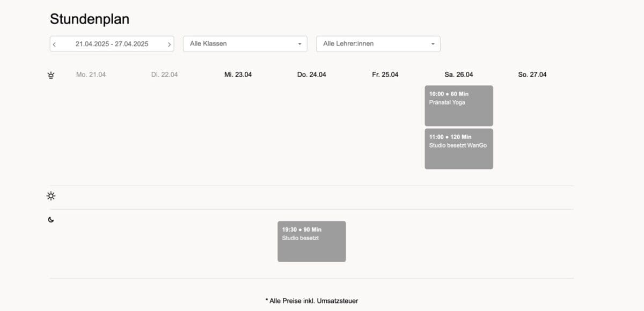Select the Fr. 25.04 column header
Image resolution: width=644 pixels, height=311 pixels.
[385, 75]
